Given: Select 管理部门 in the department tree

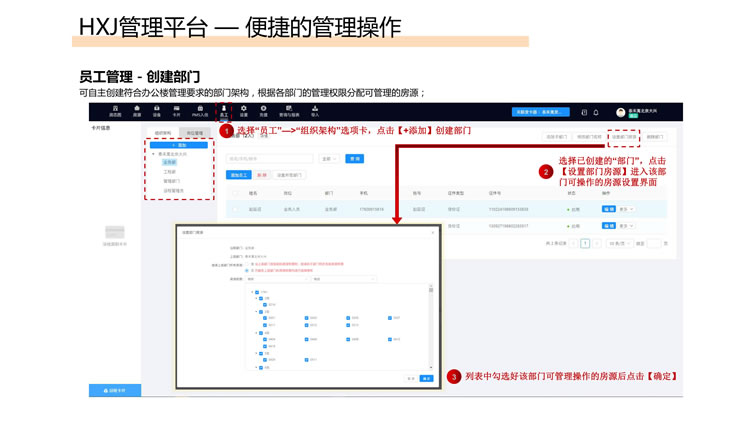Looking at the screenshot, I should pos(172,181).
